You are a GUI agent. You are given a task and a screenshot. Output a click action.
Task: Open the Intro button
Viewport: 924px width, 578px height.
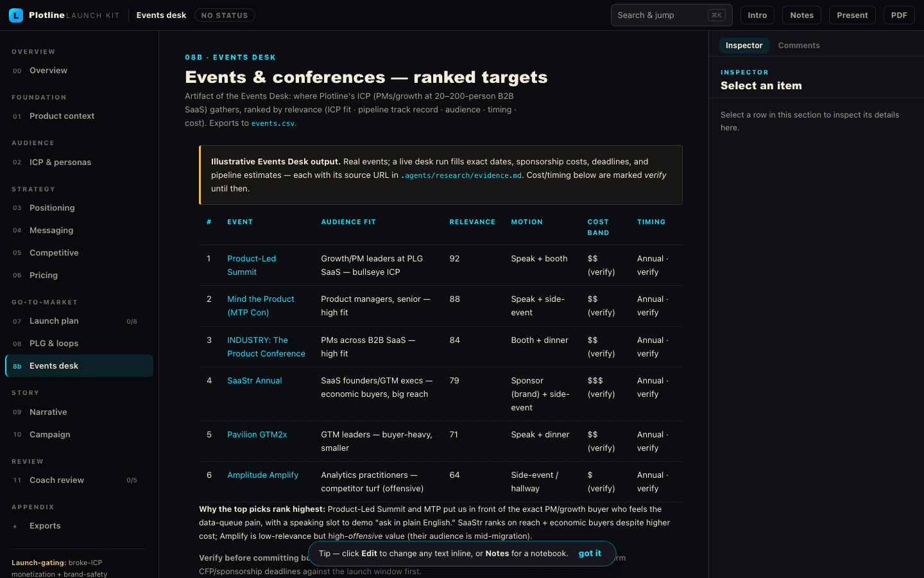coord(757,15)
